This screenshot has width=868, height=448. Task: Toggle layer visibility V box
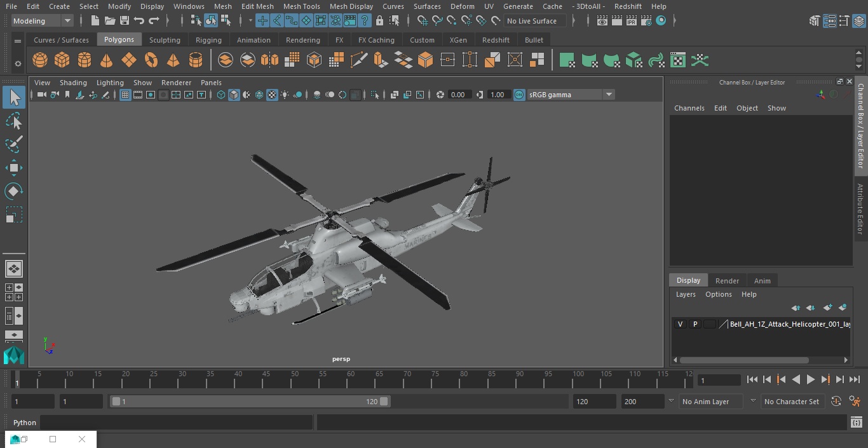[x=680, y=324]
